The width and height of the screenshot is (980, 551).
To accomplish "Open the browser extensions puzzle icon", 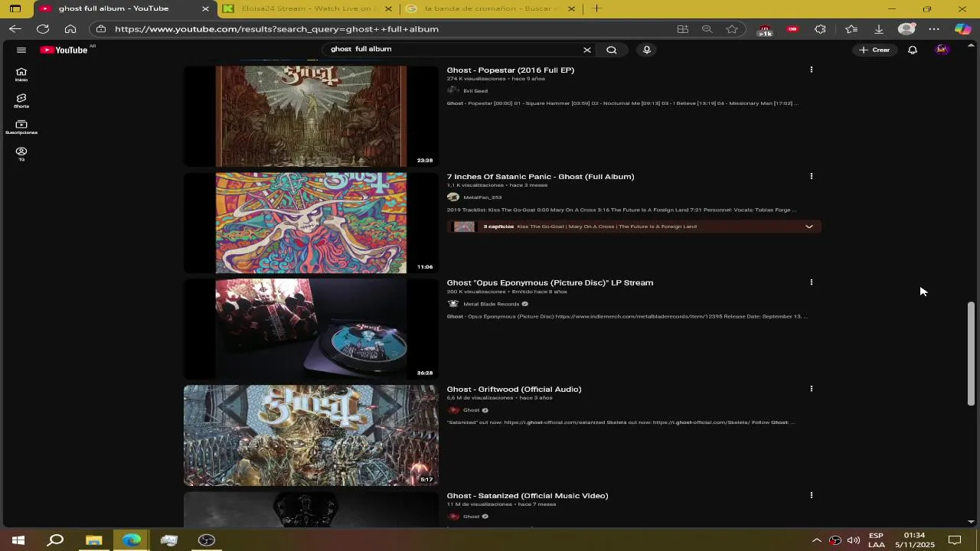I will click(x=820, y=29).
